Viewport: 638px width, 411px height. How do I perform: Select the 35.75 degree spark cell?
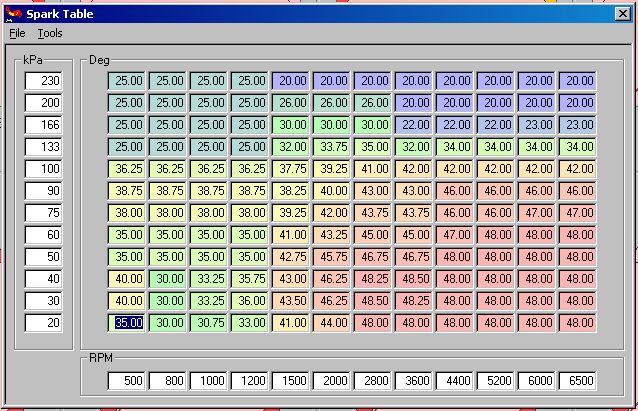251,279
